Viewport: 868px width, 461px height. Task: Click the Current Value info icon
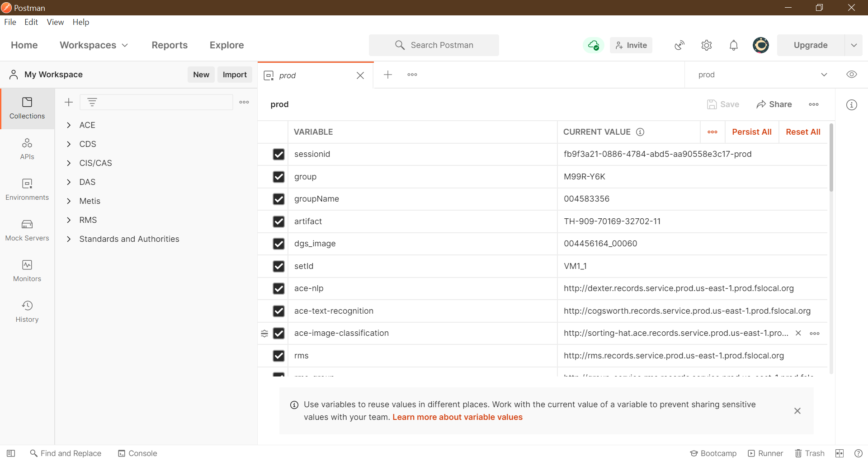[x=640, y=132]
